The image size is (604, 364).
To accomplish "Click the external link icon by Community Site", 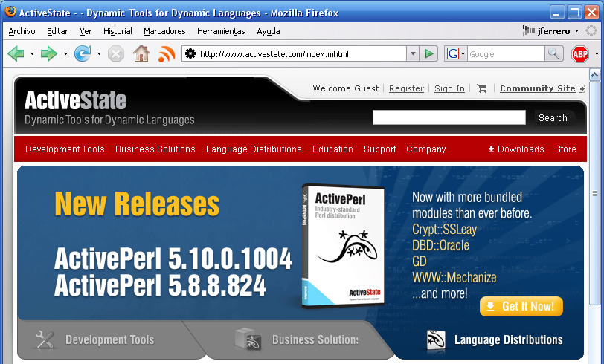I will (x=582, y=88).
